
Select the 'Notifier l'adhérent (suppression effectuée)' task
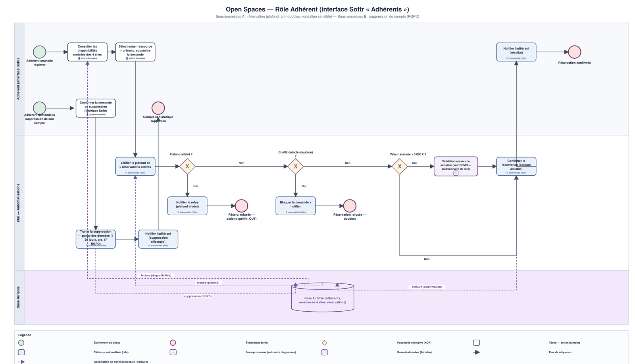[x=158, y=239]
